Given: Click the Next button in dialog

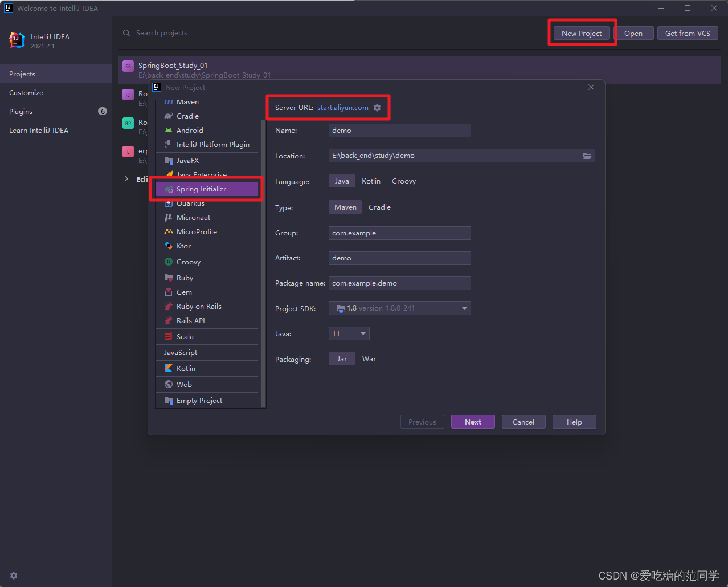Looking at the screenshot, I should click(x=473, y=422).
